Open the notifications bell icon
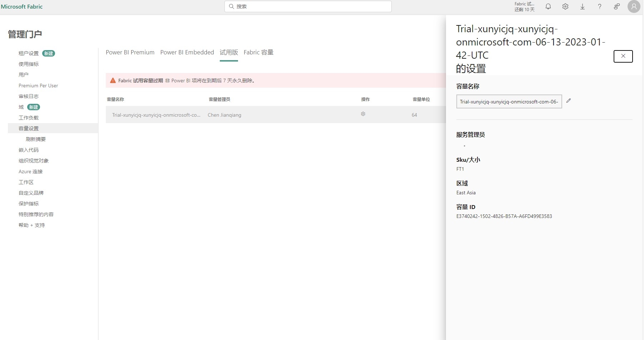The image size is (644, 340). coord(548,6)
